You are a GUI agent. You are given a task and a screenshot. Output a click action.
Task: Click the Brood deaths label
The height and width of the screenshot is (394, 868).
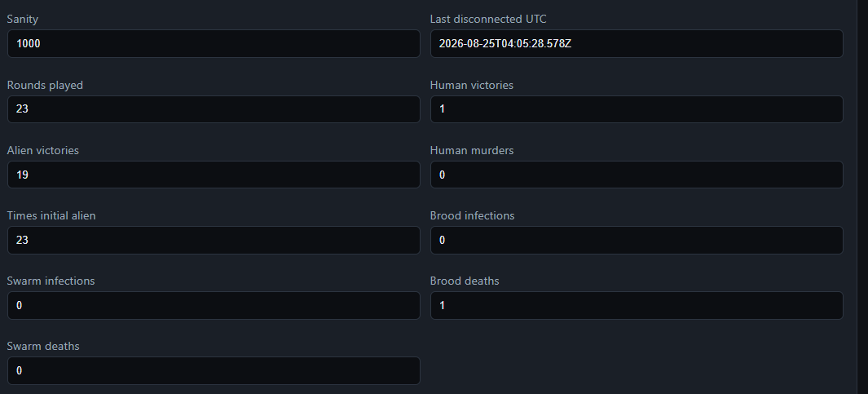click(465, 281)
